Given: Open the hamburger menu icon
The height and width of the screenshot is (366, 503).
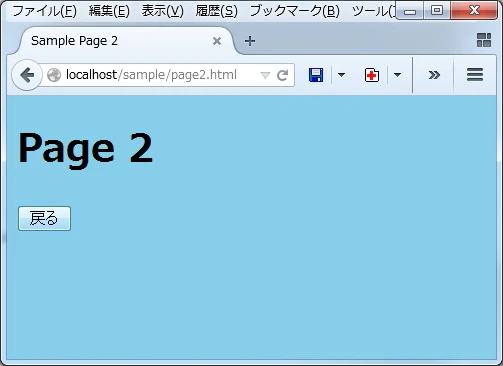Looking at the screenshot, I should [475, 75].
